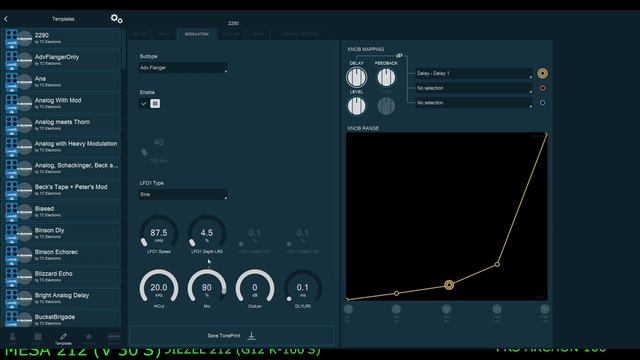Select the Binson Echorec template
Screen dimensions: 640x360
pos(62,255)
